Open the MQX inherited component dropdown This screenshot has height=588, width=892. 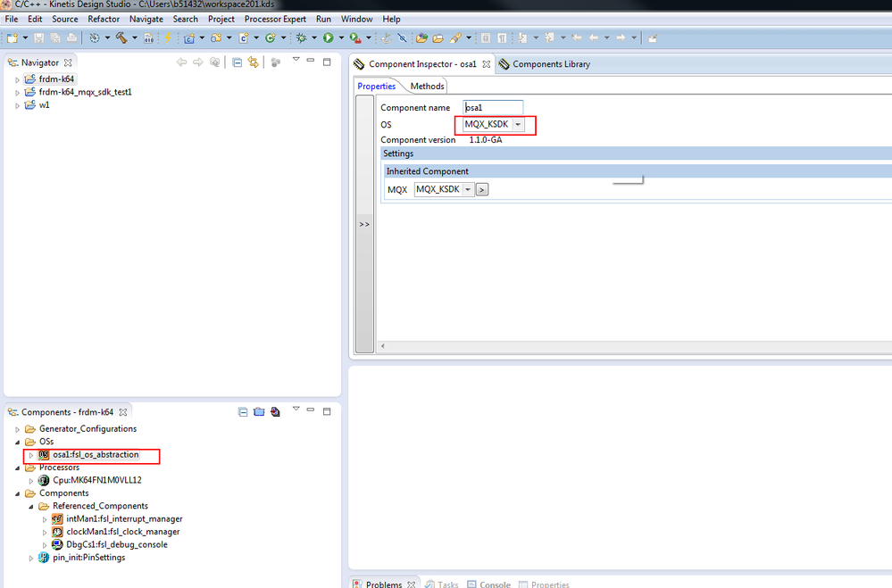pyautogui.click(x=468, y=189)
